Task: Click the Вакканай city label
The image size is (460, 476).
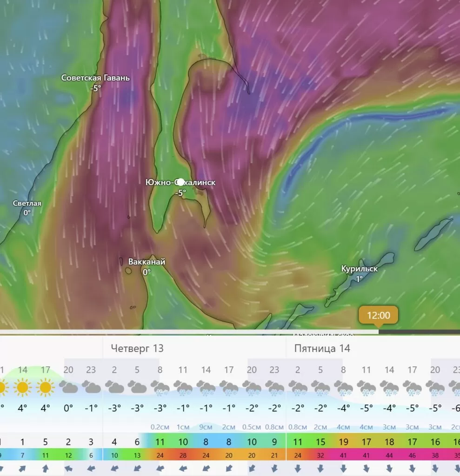Action: coord(147,262)
